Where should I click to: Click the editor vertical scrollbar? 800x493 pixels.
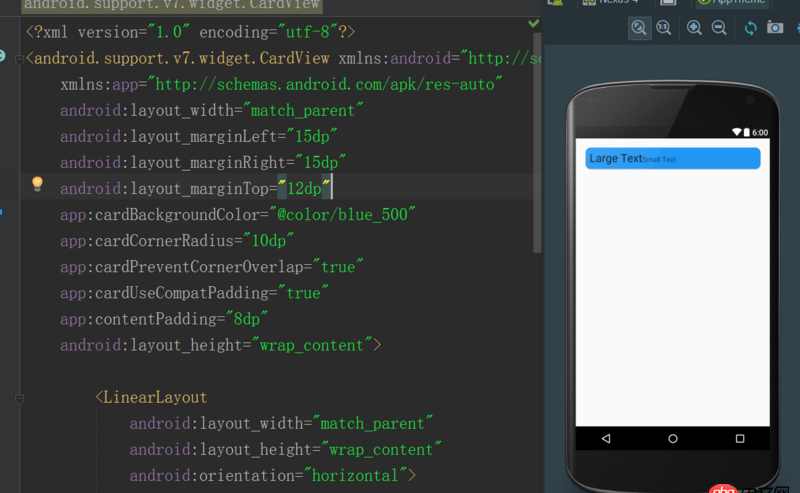537,143
